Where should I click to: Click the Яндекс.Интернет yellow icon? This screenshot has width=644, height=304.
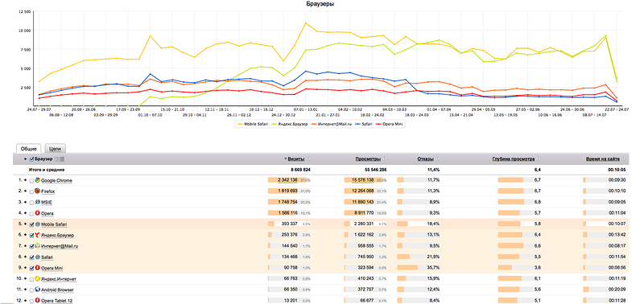38,279
